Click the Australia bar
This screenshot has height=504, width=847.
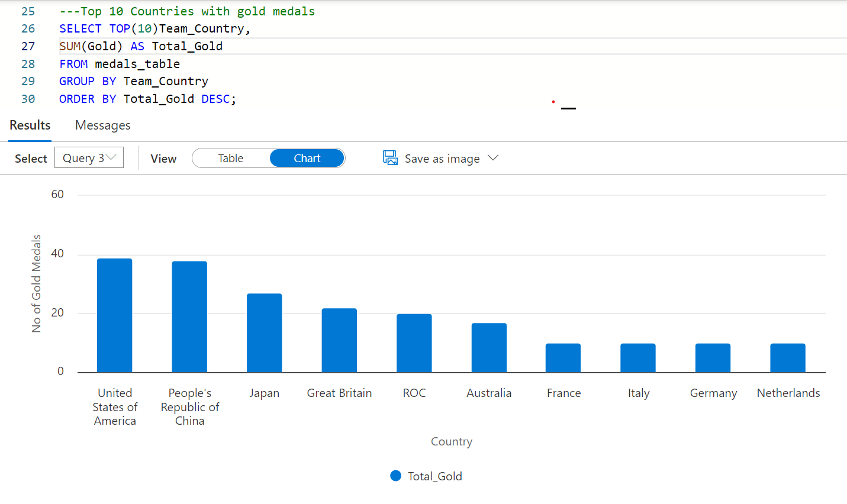pos(489,348)
